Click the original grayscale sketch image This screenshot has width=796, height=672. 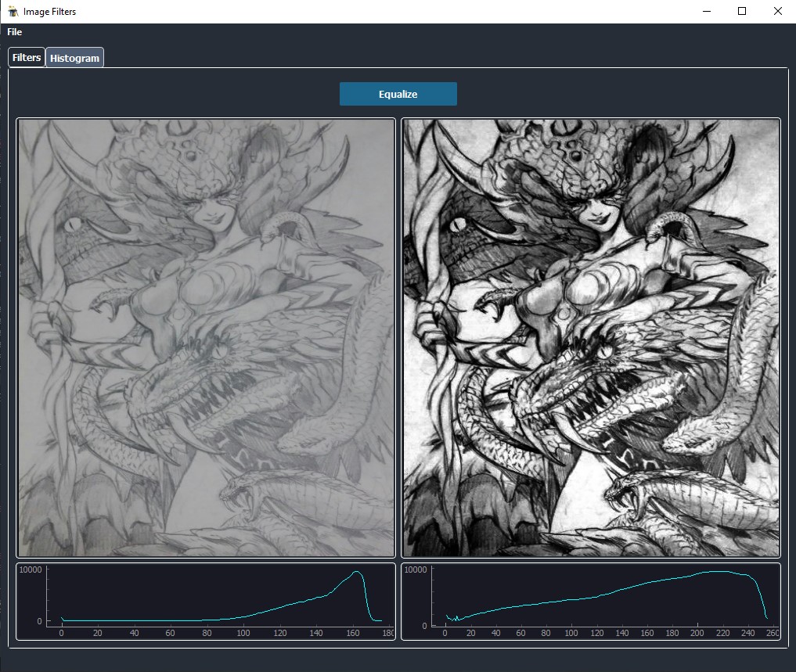point(206,337)
